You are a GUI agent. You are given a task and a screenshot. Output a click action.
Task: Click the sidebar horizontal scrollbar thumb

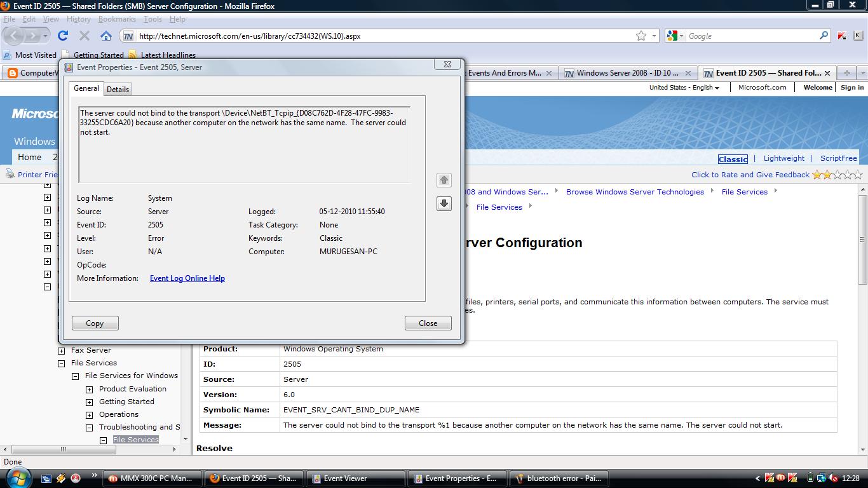64,449
